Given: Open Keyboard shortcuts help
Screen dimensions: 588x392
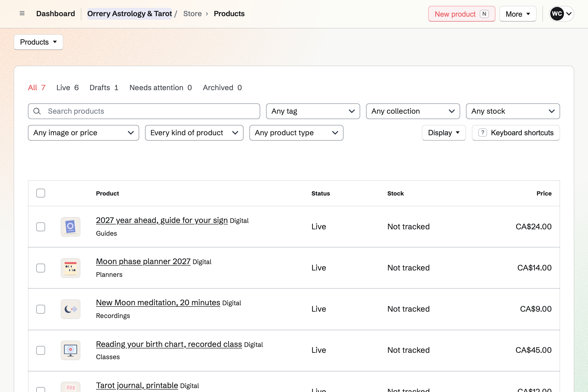Looking at the screenshot, I should (x=515, y=133).
